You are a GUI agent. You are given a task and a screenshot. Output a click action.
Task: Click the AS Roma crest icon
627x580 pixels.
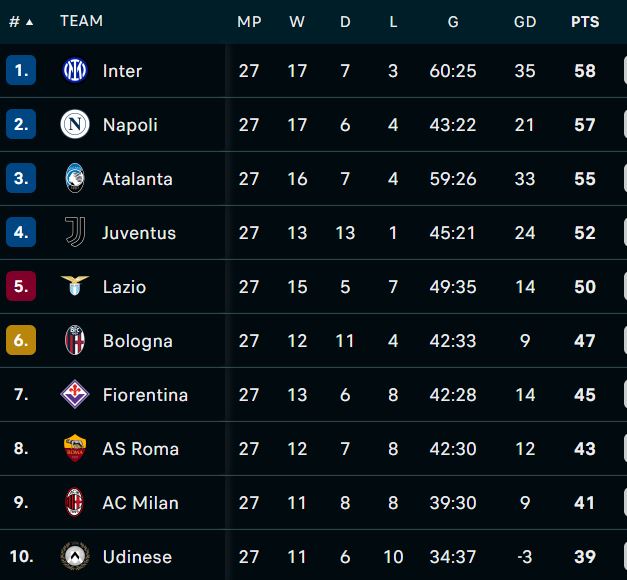[x=75, y=448]
